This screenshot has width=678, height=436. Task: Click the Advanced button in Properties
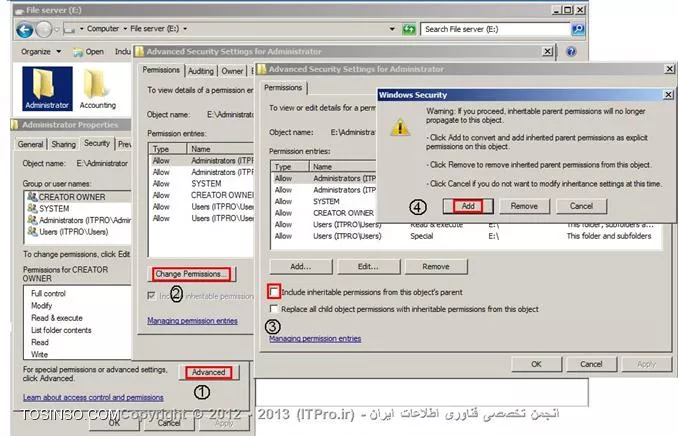(x=208, y=372)
